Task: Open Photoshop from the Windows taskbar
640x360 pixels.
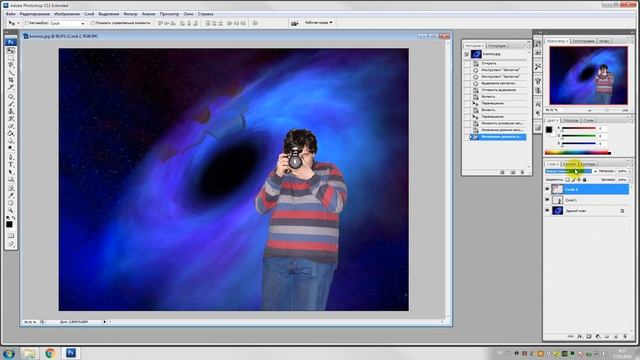Action: click(x=71, y=353)
